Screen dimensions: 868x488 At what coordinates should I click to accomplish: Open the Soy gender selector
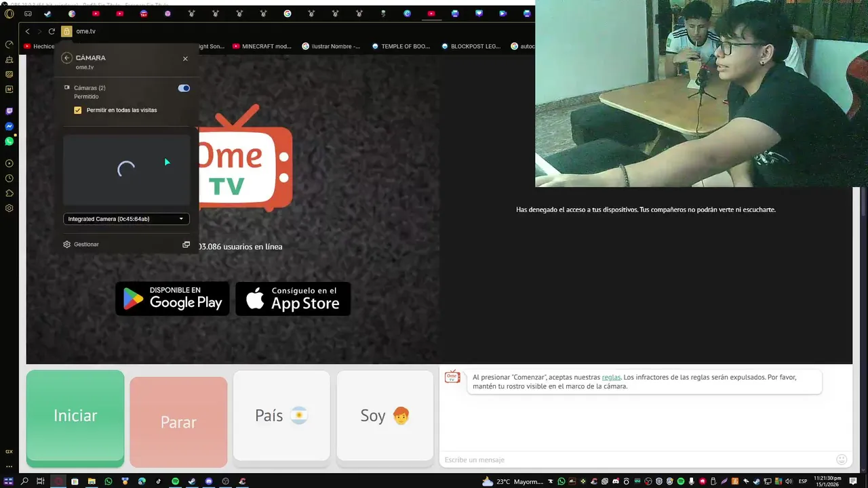click(384, 415)
